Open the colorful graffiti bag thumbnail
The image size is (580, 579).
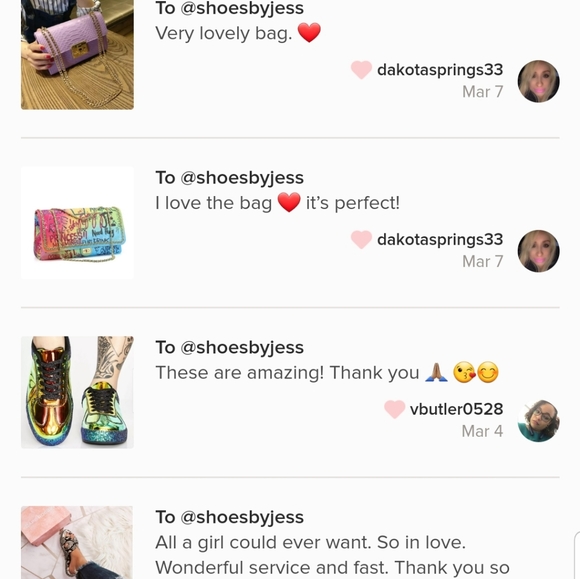point(77,223)
